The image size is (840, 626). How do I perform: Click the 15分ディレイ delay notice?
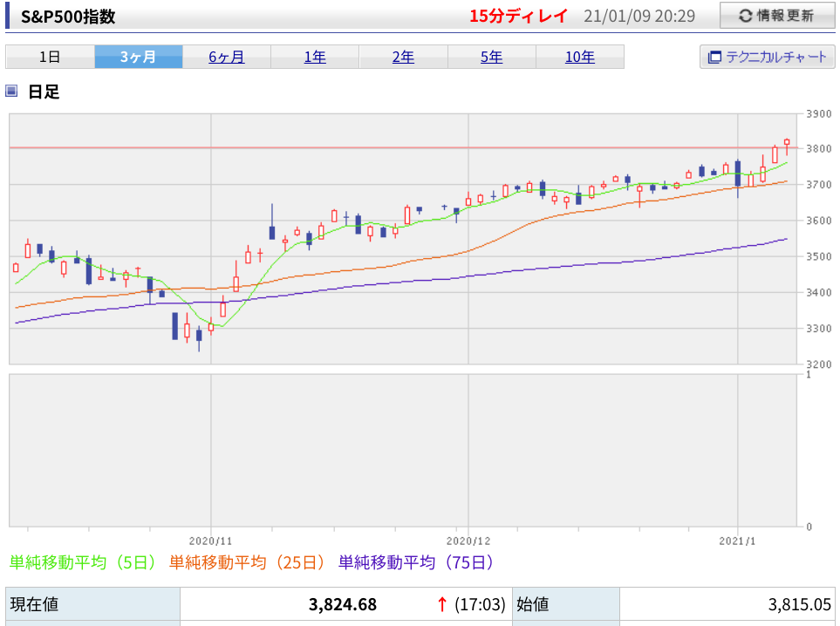(x=518, y=16)
